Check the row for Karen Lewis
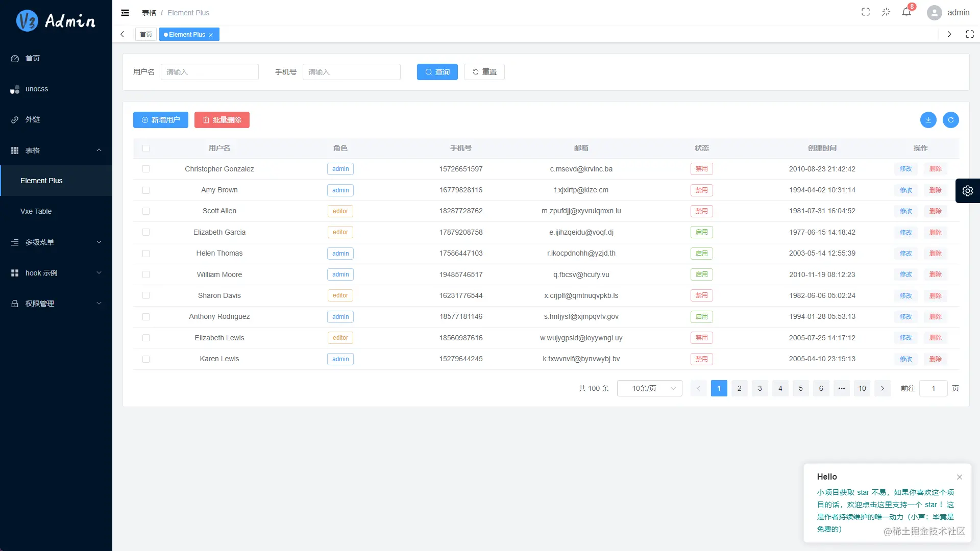980x551 pixels. [146, 359]
